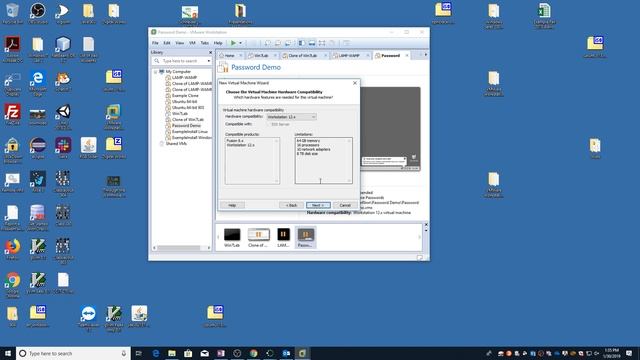Open the VM menu
The height and width of the screenshot is (360, 640).
coord(192,43)
